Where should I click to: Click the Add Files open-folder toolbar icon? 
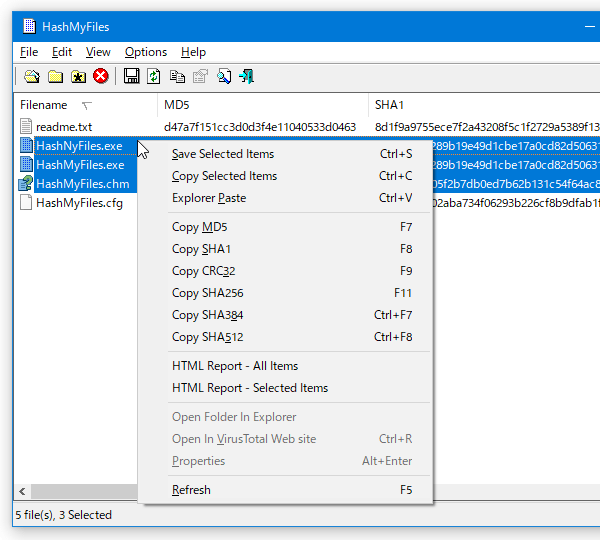tap(32, 77)
